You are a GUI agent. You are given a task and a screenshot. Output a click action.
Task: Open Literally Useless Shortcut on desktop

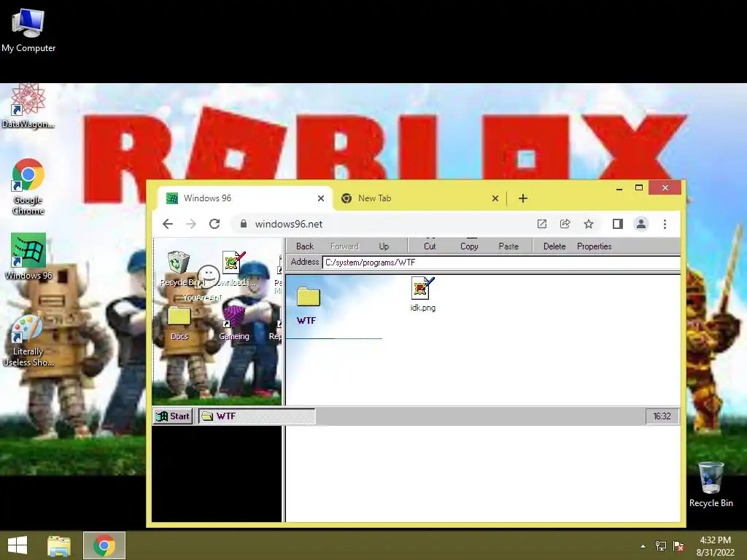(x=28, y=341)
